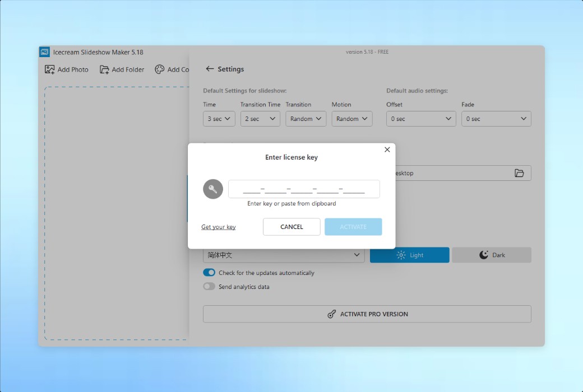Click the key icon in license dialog
The height and width of the screenshot is (392, 583).
click(212, 189)
